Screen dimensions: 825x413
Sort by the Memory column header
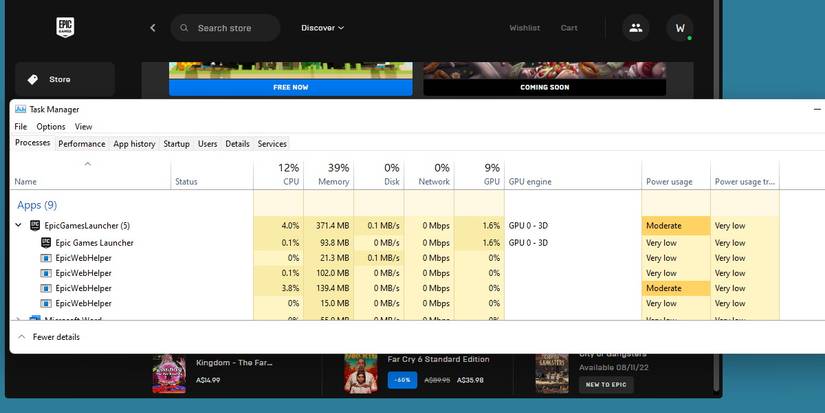point(329,175)
